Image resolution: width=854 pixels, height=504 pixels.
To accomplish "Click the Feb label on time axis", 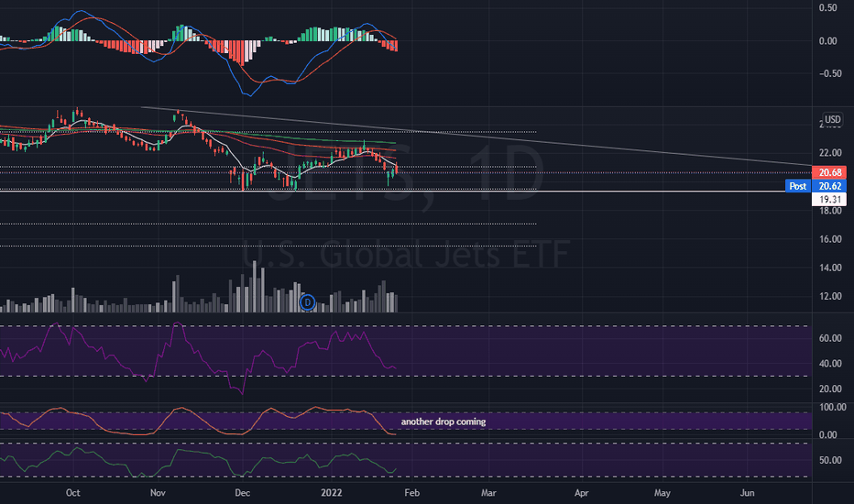I will 411,493.
